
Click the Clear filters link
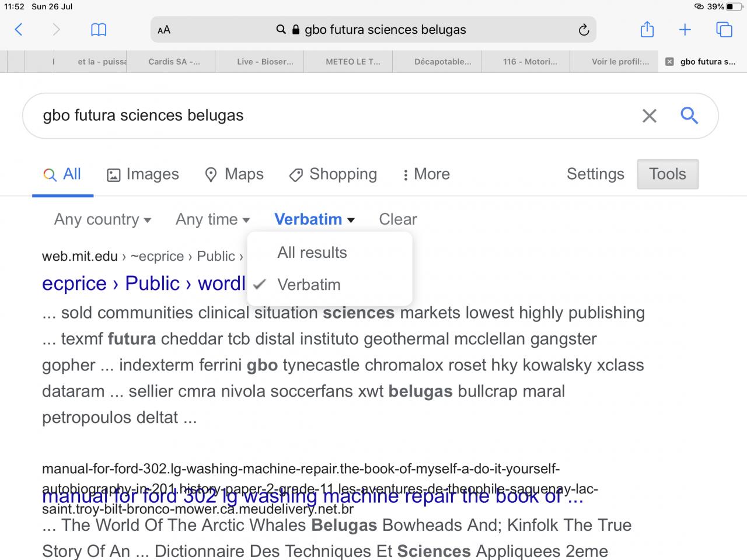click(x=398, y=219)
